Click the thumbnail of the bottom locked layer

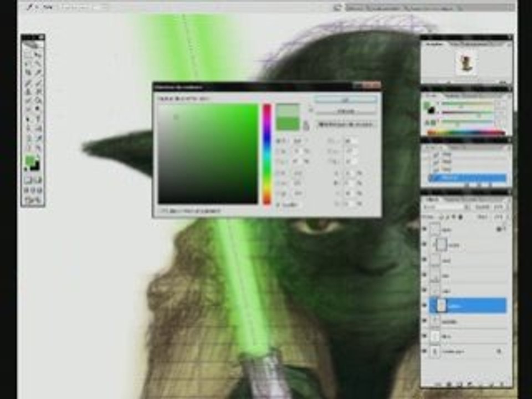[x=436, y=351]
